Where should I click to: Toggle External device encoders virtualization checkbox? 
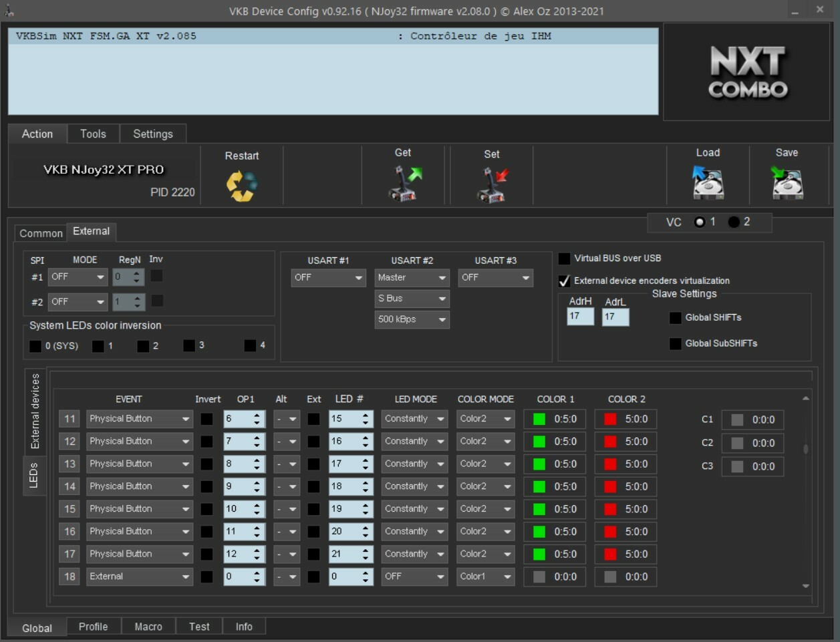(565, 281)
